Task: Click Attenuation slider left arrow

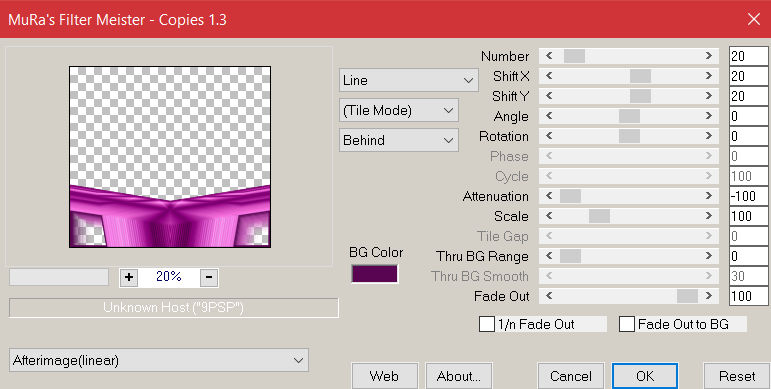Action: (x=549, y=196)
